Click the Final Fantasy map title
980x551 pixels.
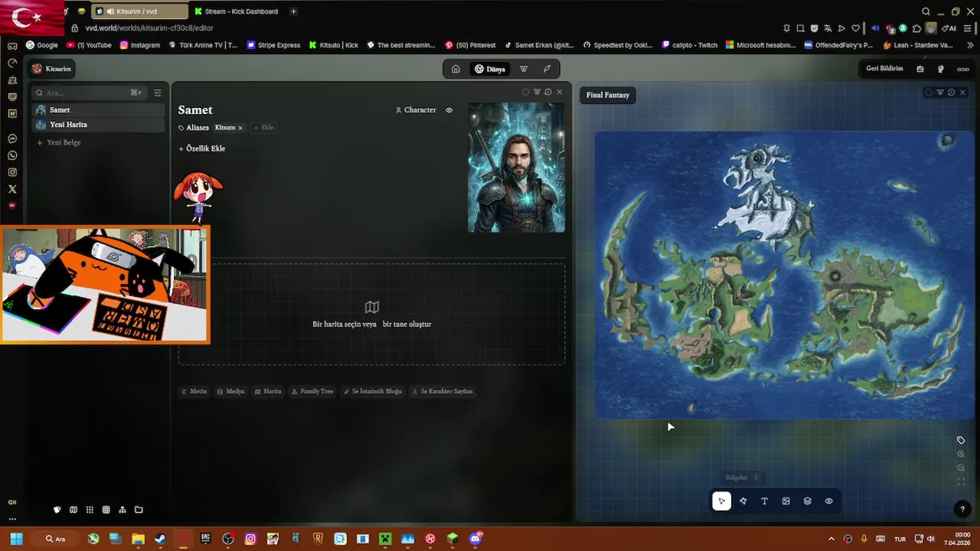[x=608, y=95]
